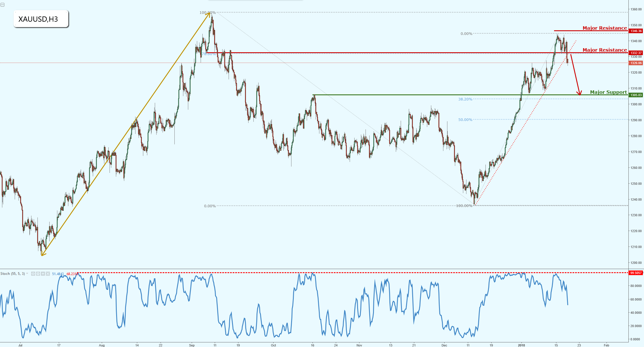Open the Stoch indicator dropdown arrow
Image resolution: width=644 pixels, height=347 pixels.
[x=27, y=274]
